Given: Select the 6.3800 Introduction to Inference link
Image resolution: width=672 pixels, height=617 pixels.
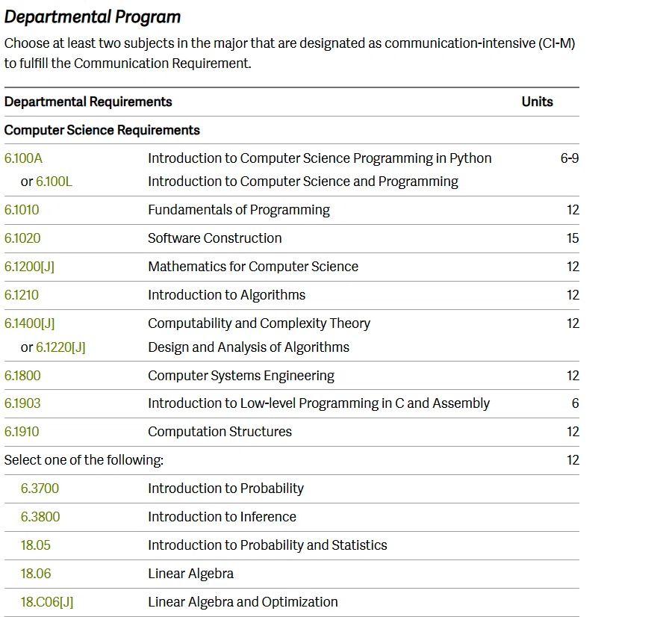Looking at the screenshot, I should click(40, 517).
